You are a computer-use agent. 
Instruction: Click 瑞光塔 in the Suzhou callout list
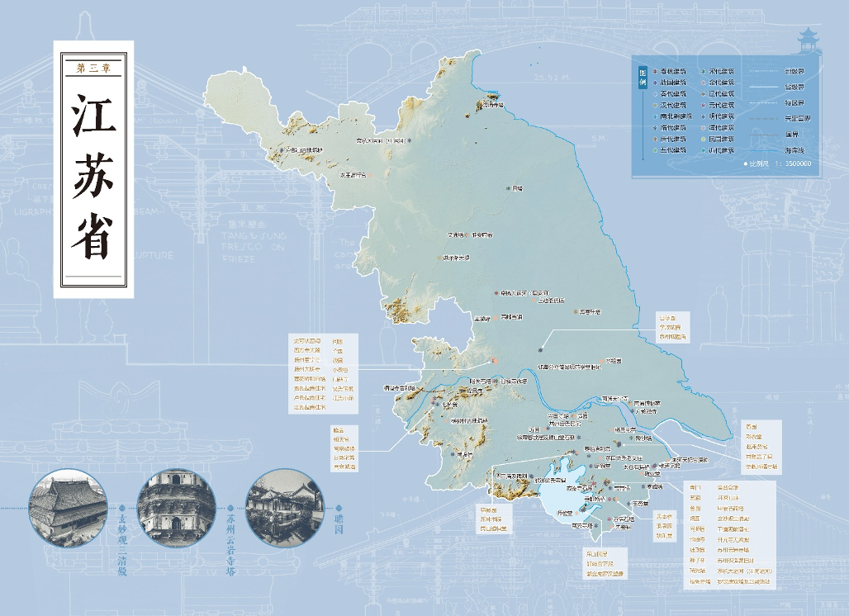[697, 571]
